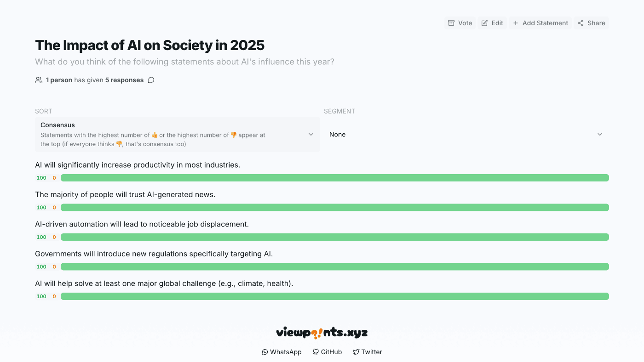Click the Twitter bird icon in the footer
The height and width of the screenshot is (362, 644).
click(356, 352)
